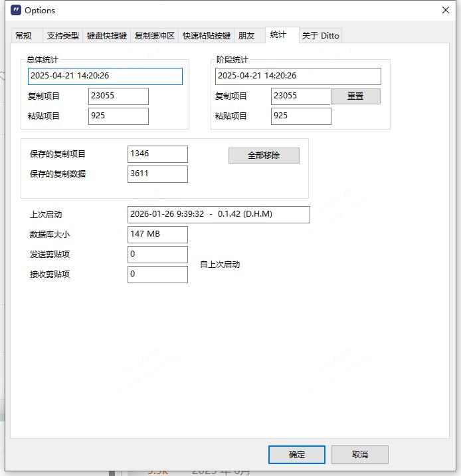Screen dimensions: 461x476
Task: Click the 发送剪贴项 label
Action: pos(50,255)
